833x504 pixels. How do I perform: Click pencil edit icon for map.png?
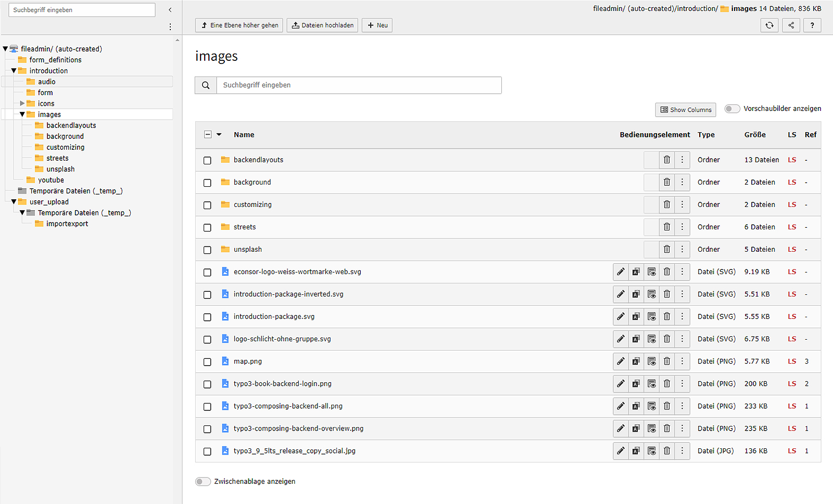(x=621, y=361)
